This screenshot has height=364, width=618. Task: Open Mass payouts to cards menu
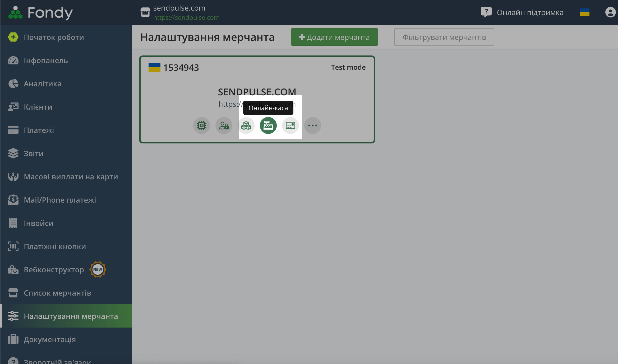pos(71,177)
